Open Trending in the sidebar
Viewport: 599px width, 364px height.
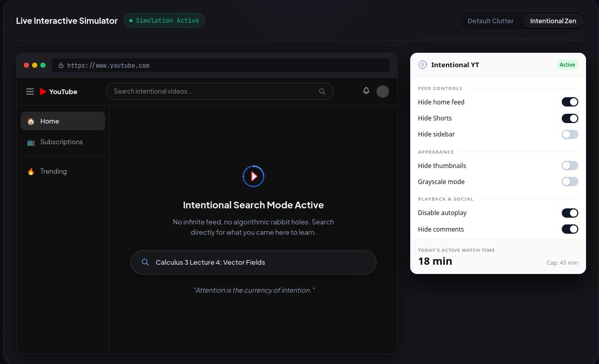coord(63,172)
